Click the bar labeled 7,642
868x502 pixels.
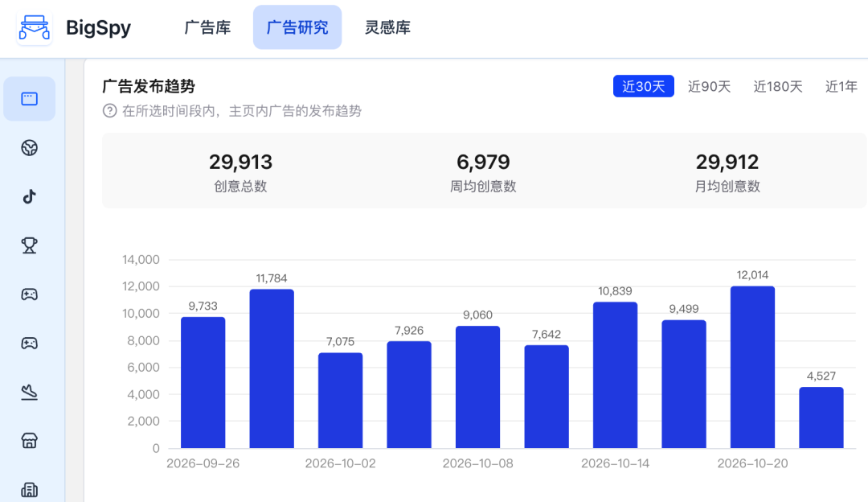tap(547, 397)
